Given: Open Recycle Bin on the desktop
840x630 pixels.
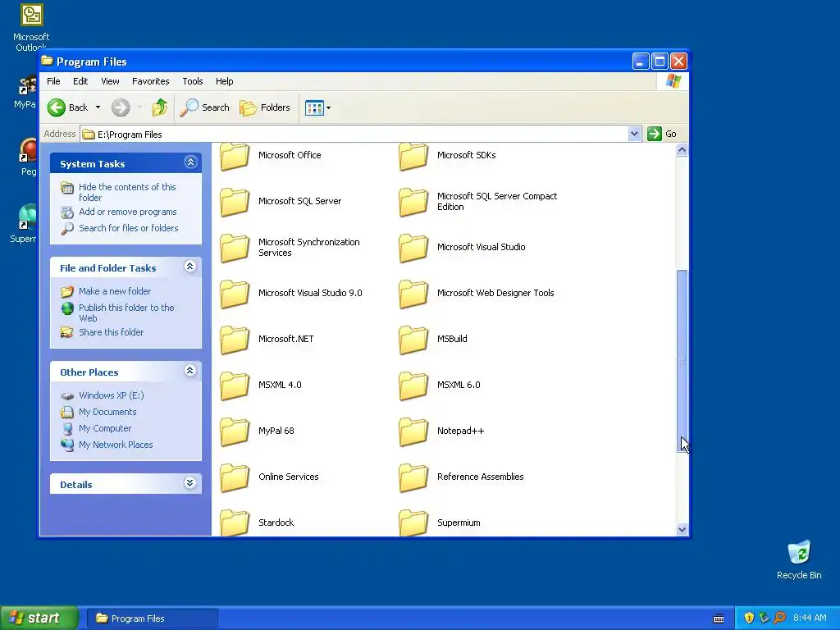Looking at the screenshot, I should [799, 559].
